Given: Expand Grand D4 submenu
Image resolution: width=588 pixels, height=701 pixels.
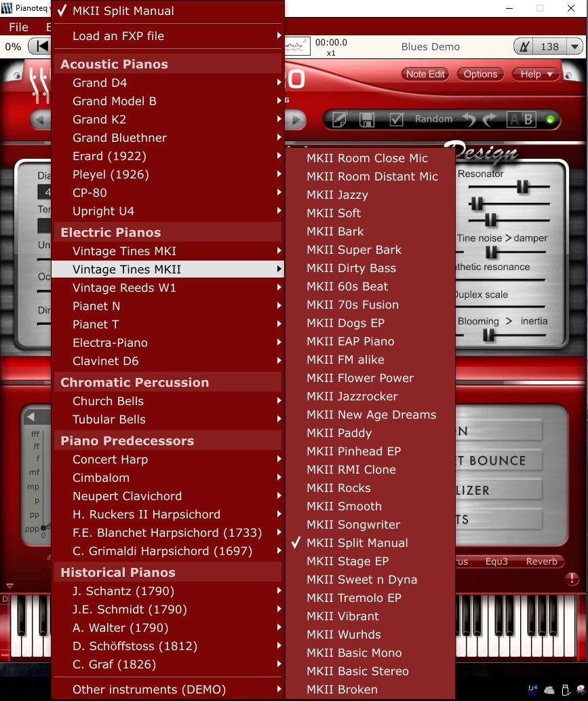Looking at the screenshot, I should pos(168,83).
